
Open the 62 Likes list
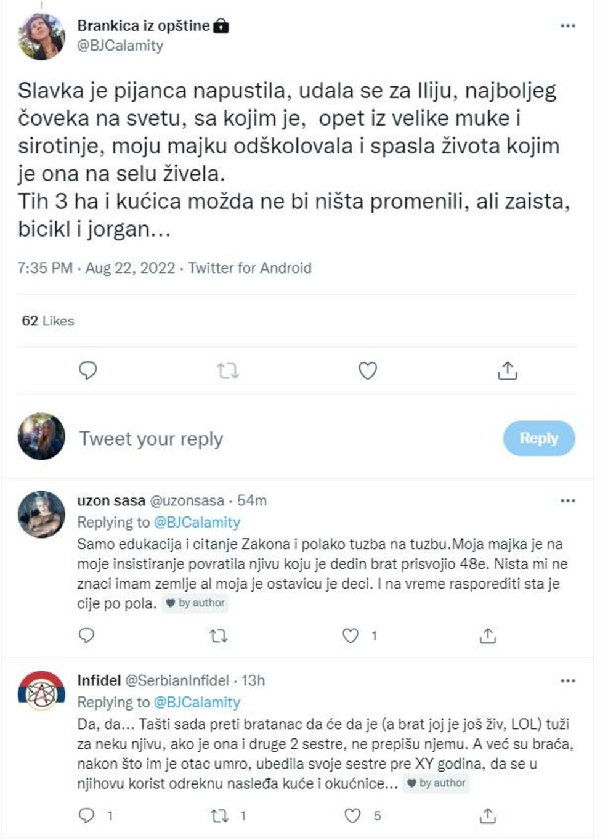click(x=47, y=320)
